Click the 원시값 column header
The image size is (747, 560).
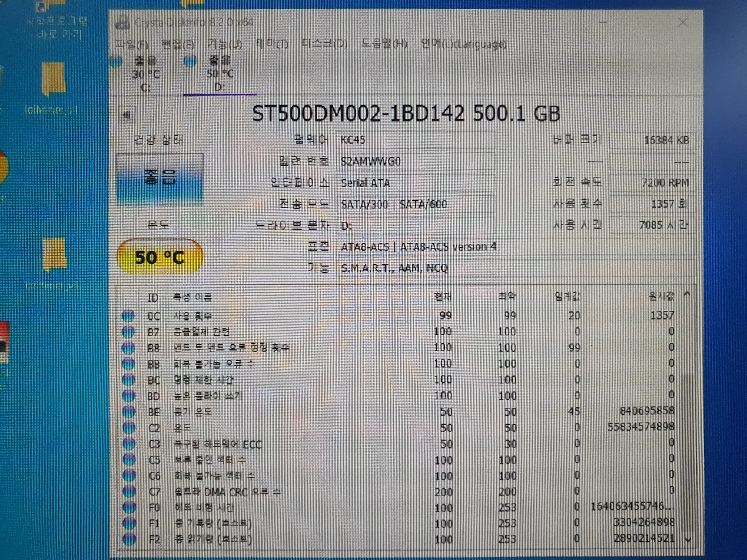[661, 296]
